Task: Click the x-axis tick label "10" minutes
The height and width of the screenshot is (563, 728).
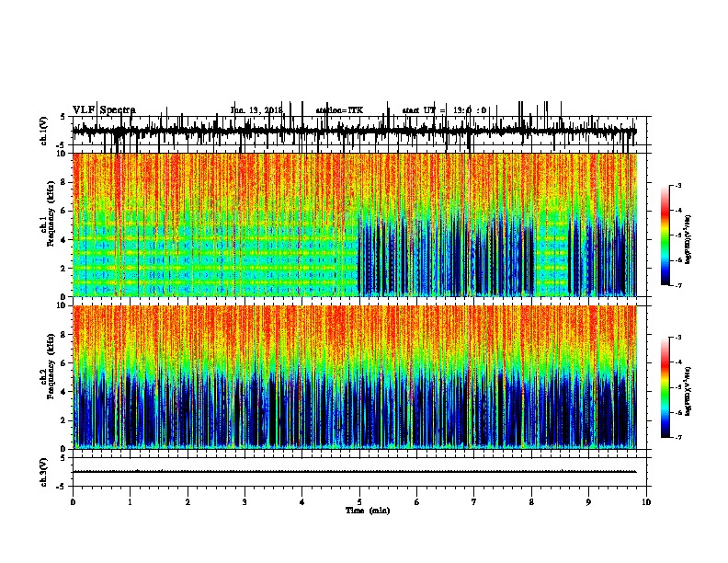Action: pos(646,501)
